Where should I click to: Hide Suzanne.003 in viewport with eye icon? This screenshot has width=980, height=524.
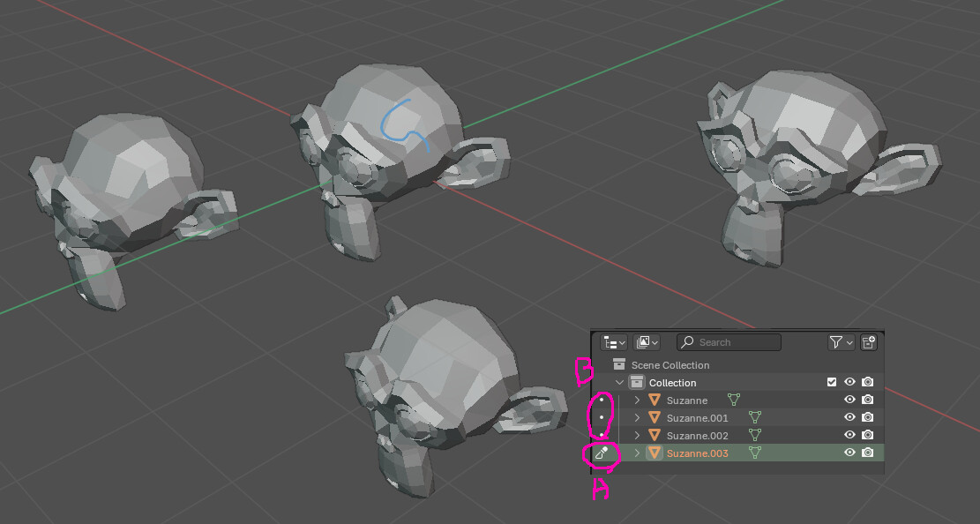pyautogui.click(x=849, y=452)
